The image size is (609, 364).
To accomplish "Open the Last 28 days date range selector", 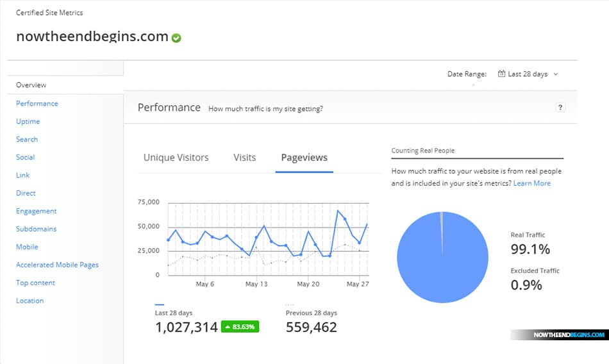I will [x=528, y=74].
